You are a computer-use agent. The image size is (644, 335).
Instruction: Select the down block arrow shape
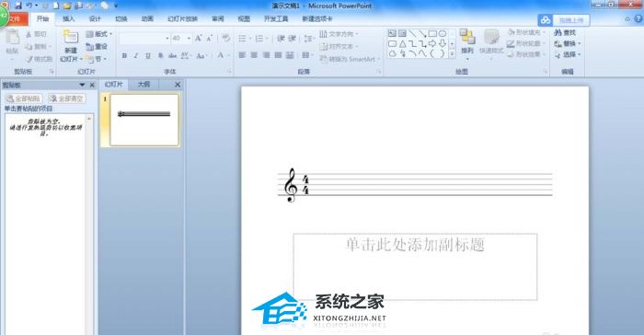coord(443,43)
